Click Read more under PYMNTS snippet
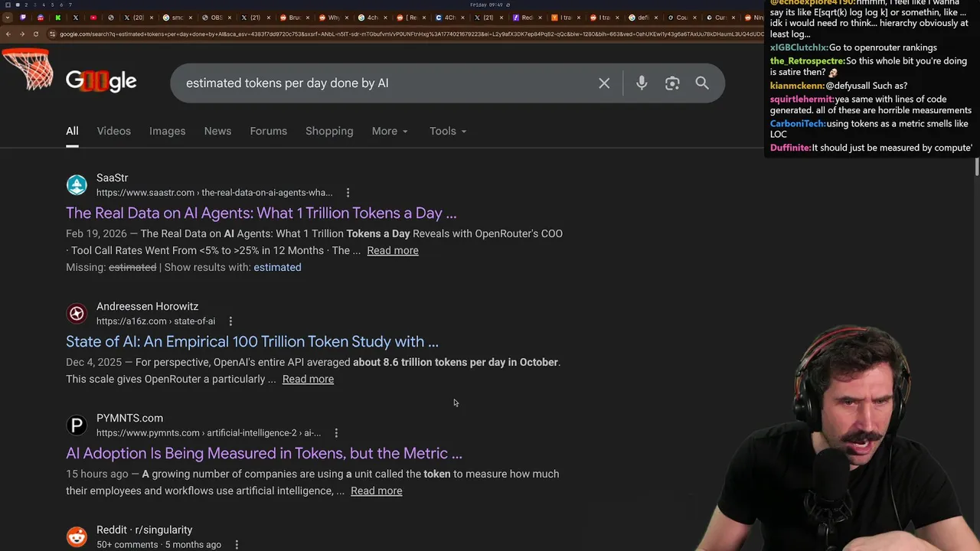Image resolution: width=980 pixels, height=551 pixels. [376, 491]
